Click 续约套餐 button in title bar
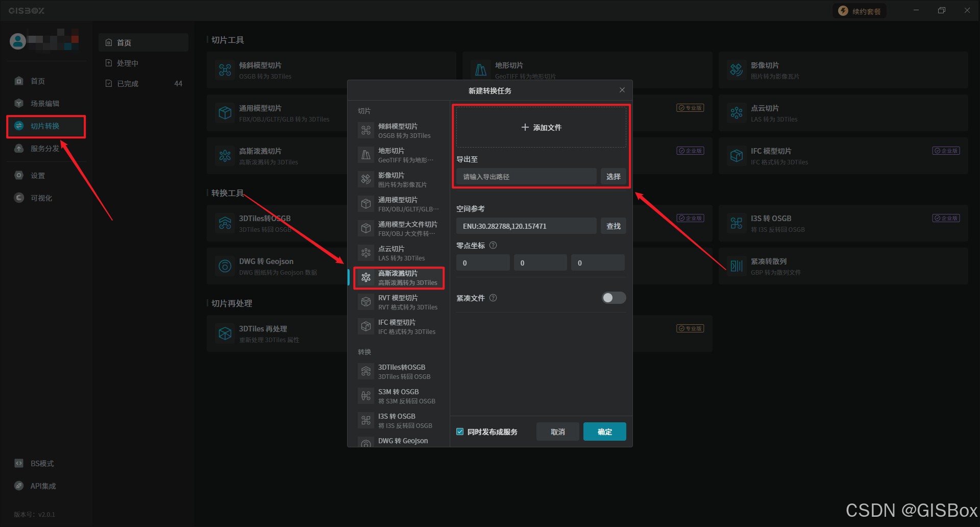 point(860,11)
